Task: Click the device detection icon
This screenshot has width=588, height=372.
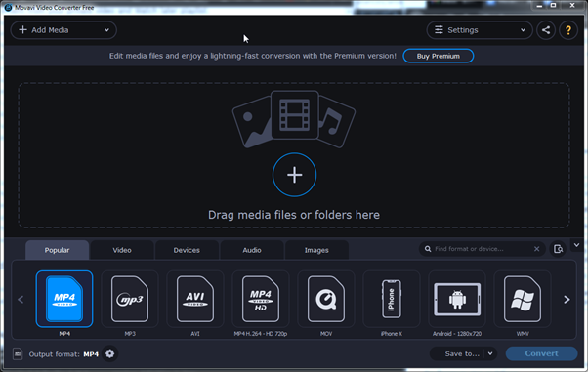Action: point(558,249)
